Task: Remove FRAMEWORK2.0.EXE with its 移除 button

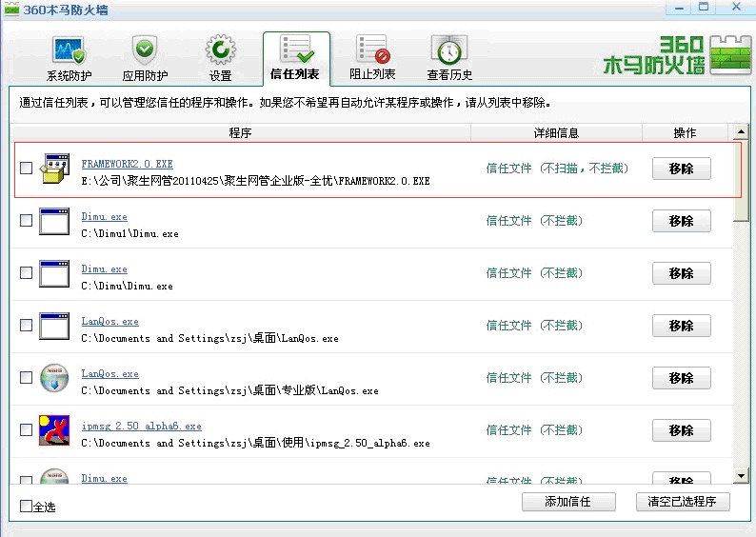Action: (x=682, y=169)
